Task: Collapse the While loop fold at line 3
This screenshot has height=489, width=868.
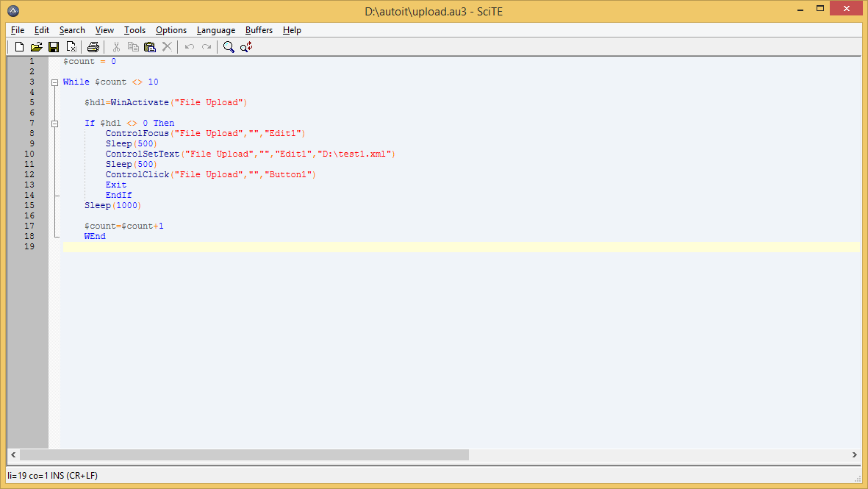Action: [55, 82]
